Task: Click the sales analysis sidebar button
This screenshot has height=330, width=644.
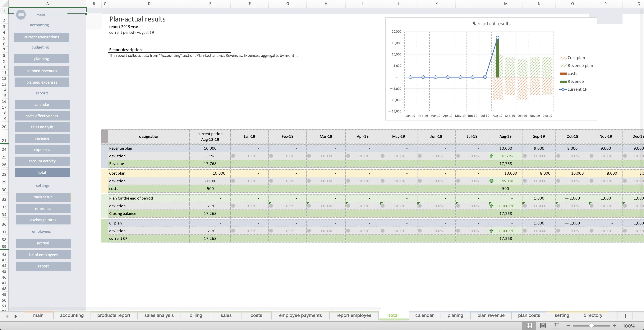Action: 42,127
